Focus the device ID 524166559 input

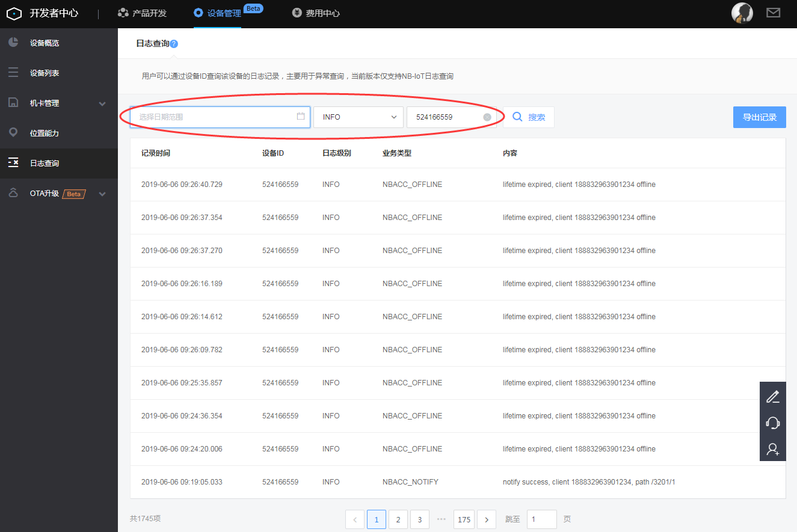[x=452, y=117]
